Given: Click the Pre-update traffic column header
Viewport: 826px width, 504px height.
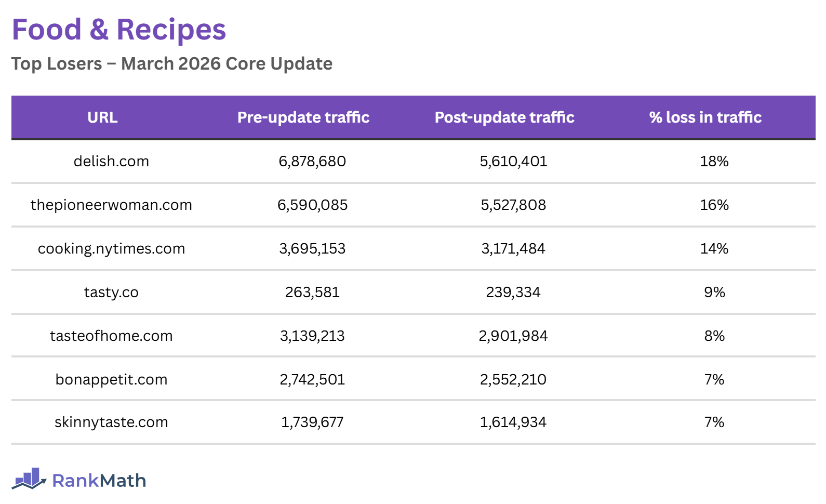Looking at the screenshot, I should pos(303,117).
